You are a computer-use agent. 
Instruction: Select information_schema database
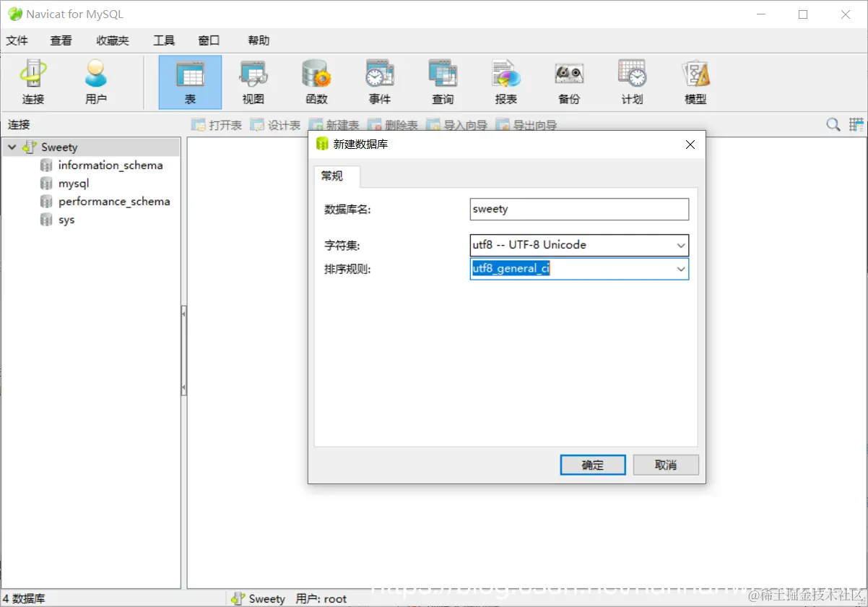tap(110, 165)
